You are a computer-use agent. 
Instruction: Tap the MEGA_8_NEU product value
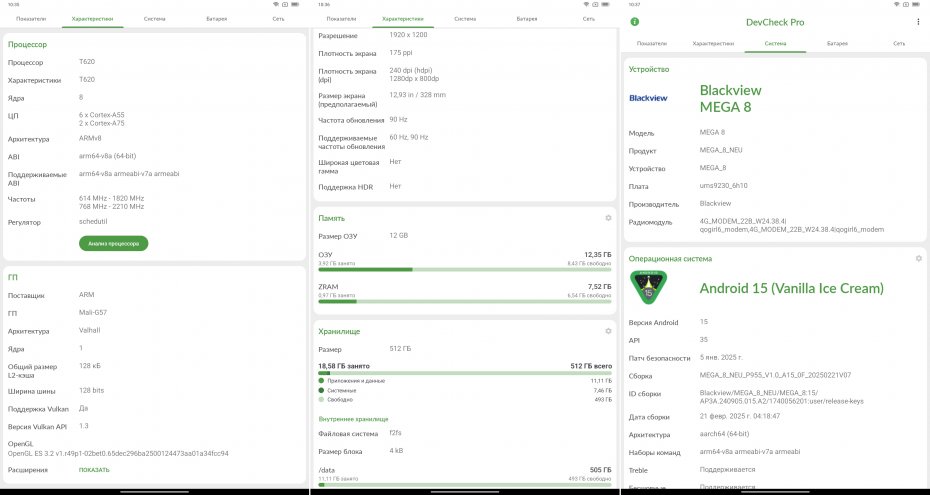(x=721, y=150)
